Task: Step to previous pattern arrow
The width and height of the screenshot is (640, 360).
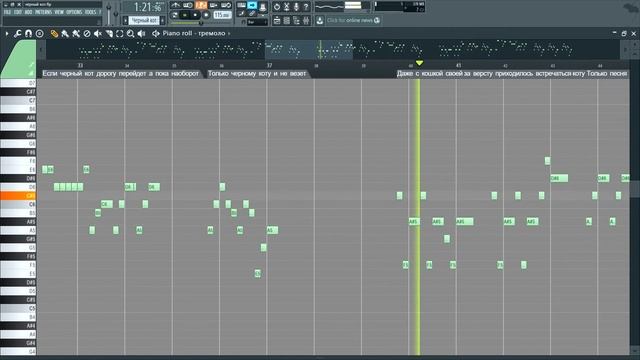Action: coord(125,20)
